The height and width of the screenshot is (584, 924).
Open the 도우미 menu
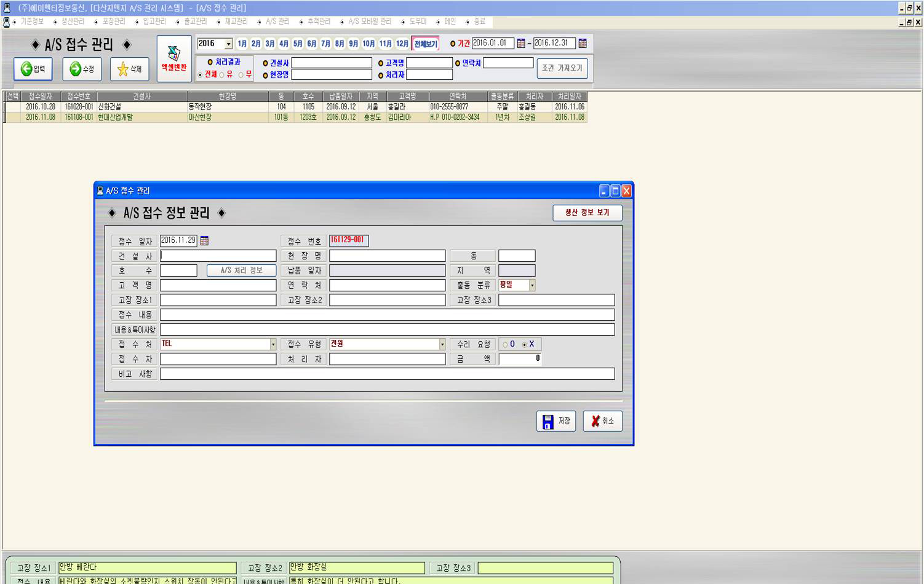(418, 22)
